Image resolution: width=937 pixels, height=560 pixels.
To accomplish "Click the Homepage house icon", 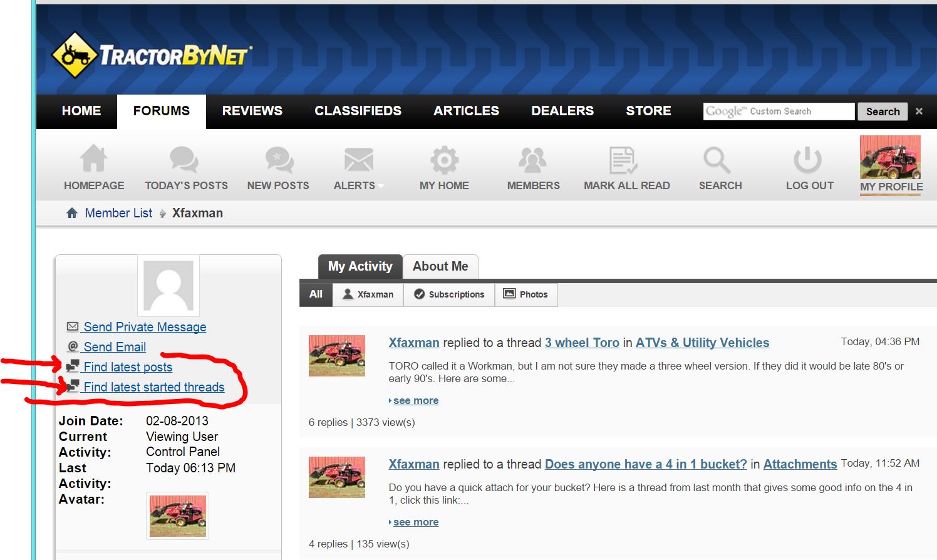I will click(93, 159).
